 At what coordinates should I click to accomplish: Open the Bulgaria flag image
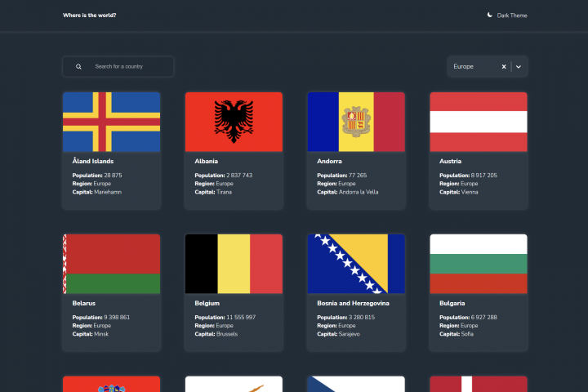(479, 264)
